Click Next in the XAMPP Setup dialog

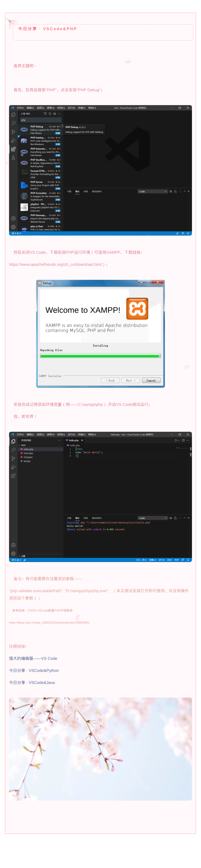131,380
